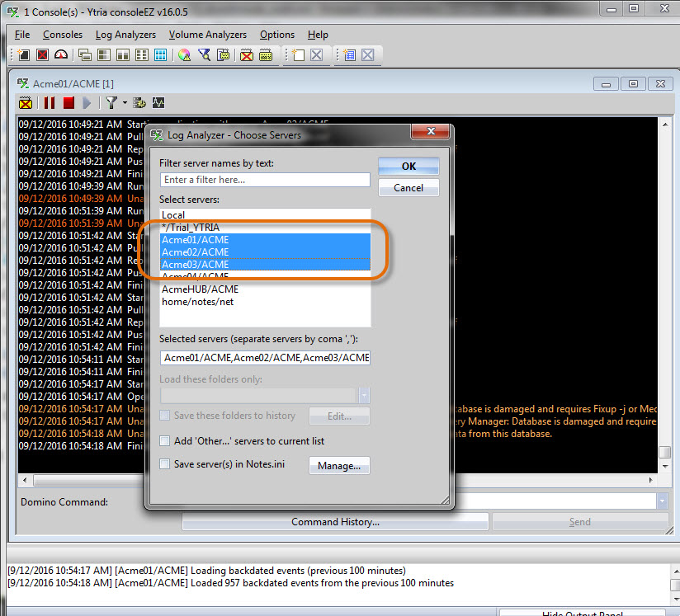Click the funnel with magnifier toolbar icon
Screen dimensions: 680x616
coord(204,55)
